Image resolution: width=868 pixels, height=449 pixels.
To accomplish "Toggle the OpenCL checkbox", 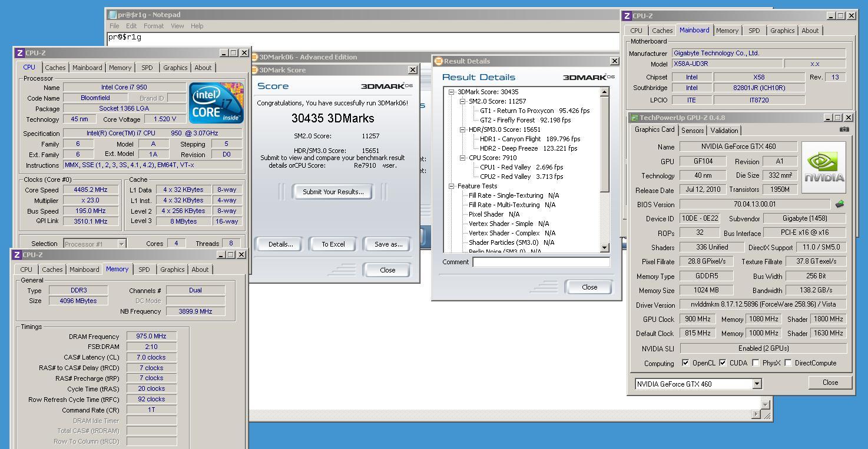I will pos(685,362).
